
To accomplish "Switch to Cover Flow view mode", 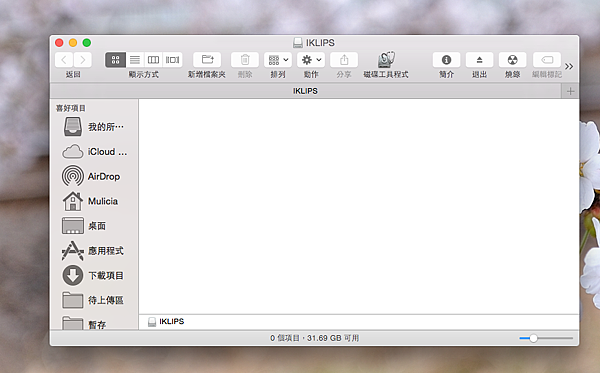I will (173, 60).
